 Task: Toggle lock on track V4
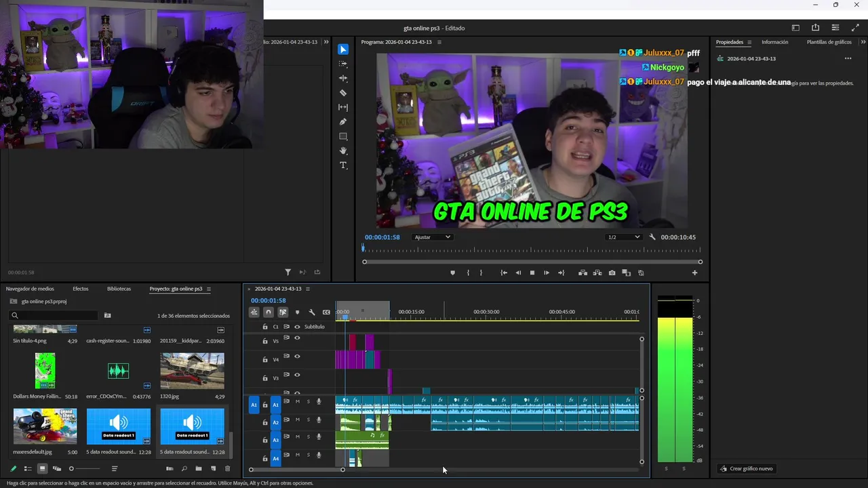click(x=265, y=359)
